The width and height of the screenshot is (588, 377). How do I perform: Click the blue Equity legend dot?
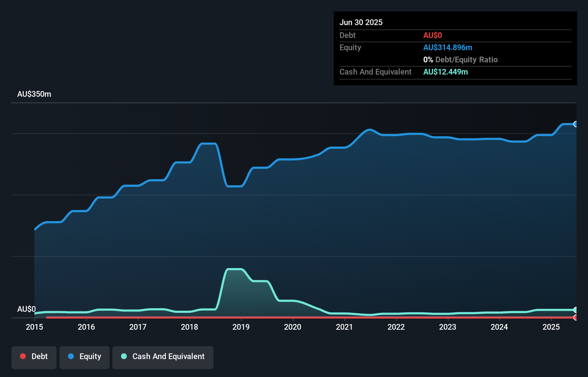coord(71,356)
